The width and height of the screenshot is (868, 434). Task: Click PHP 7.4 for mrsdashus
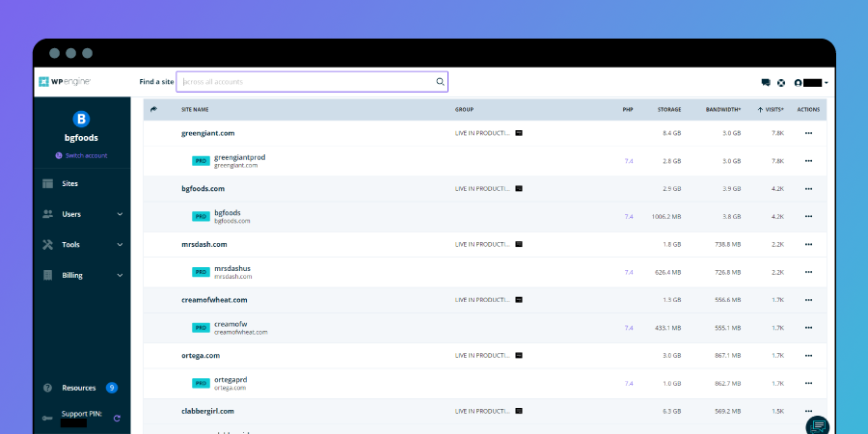[x=629, y=272]
